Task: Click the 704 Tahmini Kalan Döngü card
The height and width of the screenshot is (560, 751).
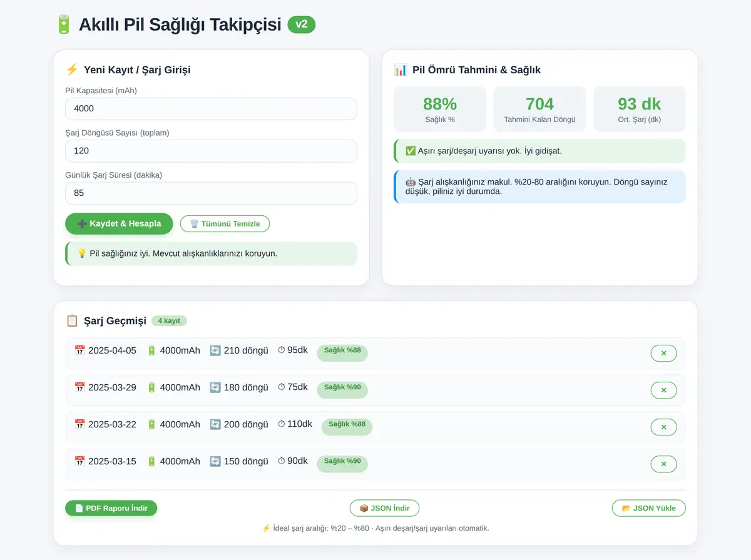Action: pyautogui.click(x=539, y=109)
